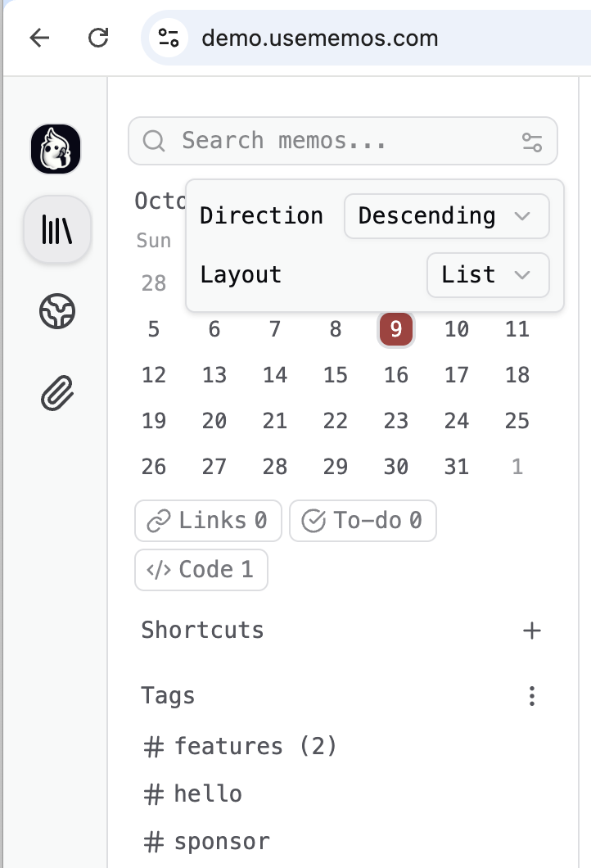591x868 pixels.
Task: Open the Layout List dropdown
Action: 488,275
